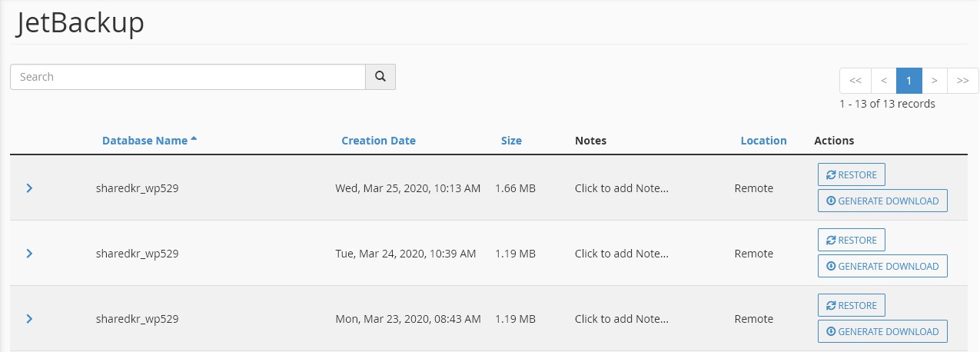Sort by Creation Date column header
Image resolution: width=980 pixels, height=352 pixels.
tap(378, 141)
